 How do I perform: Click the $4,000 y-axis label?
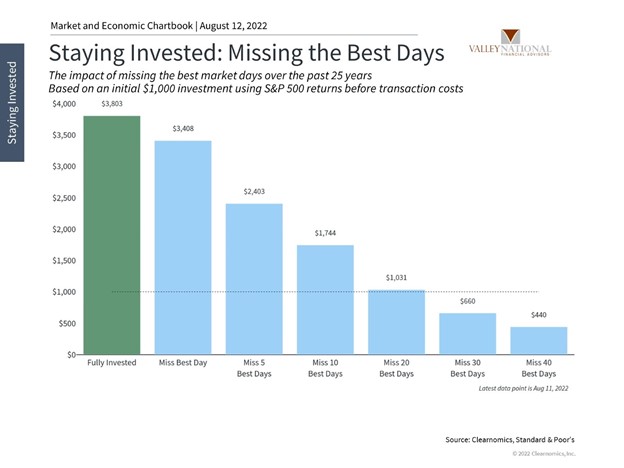click(x=61, y=104)
